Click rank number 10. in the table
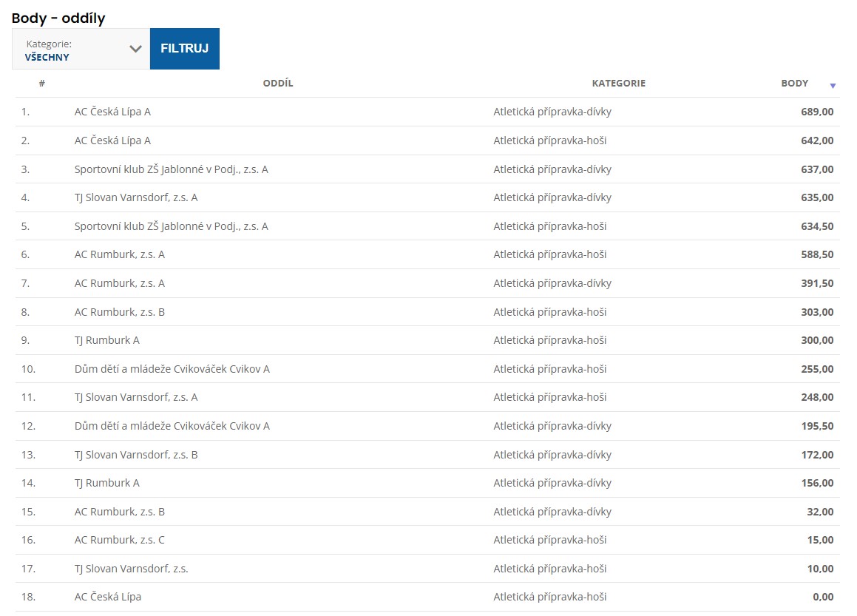The height and width of the screenshot is (616, 857). coord(28,369)
